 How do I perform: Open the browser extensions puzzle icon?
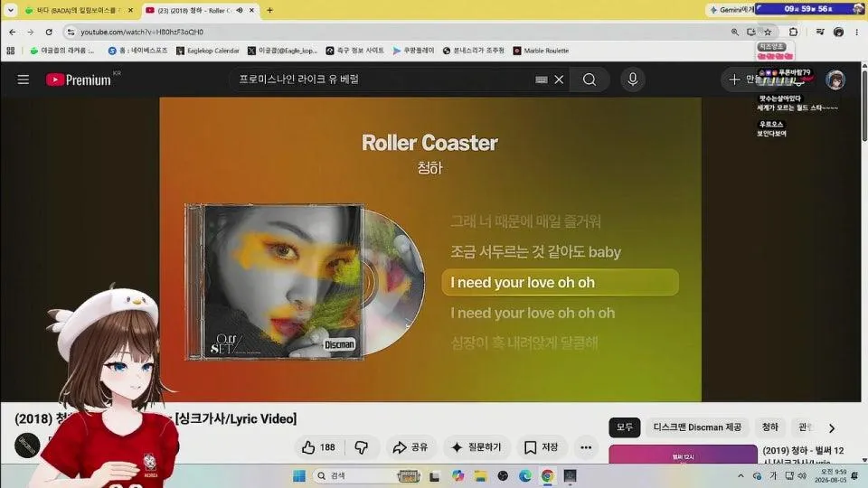793,33
